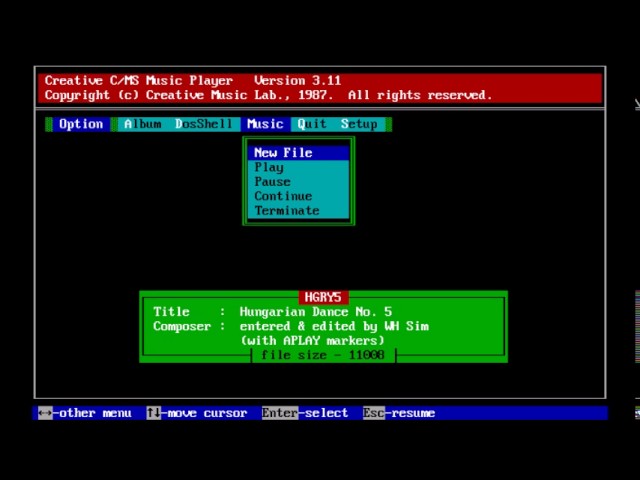
Task: Click the composer text entered & edited by WH Sim
Action: coord(334,326)
